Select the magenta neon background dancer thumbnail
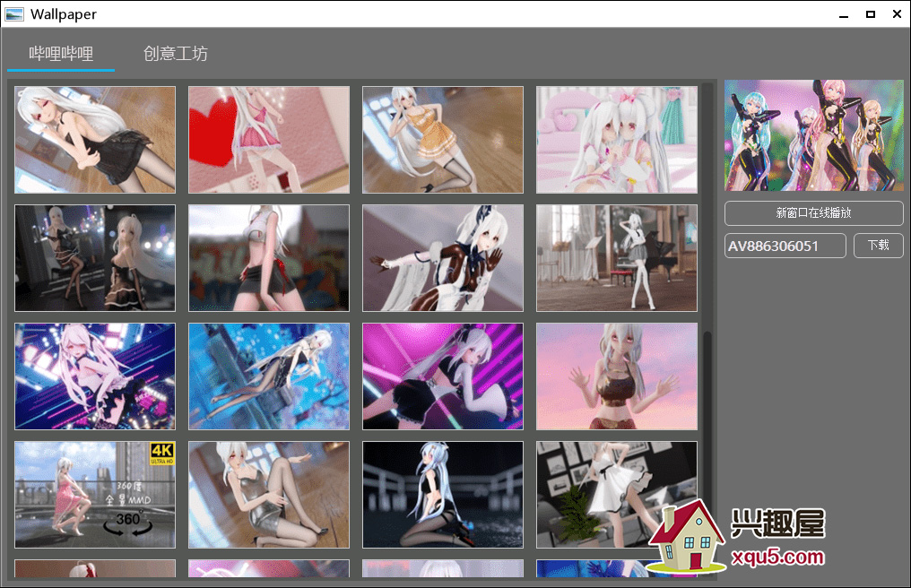The image size is (911, 588). coord(443,376)
